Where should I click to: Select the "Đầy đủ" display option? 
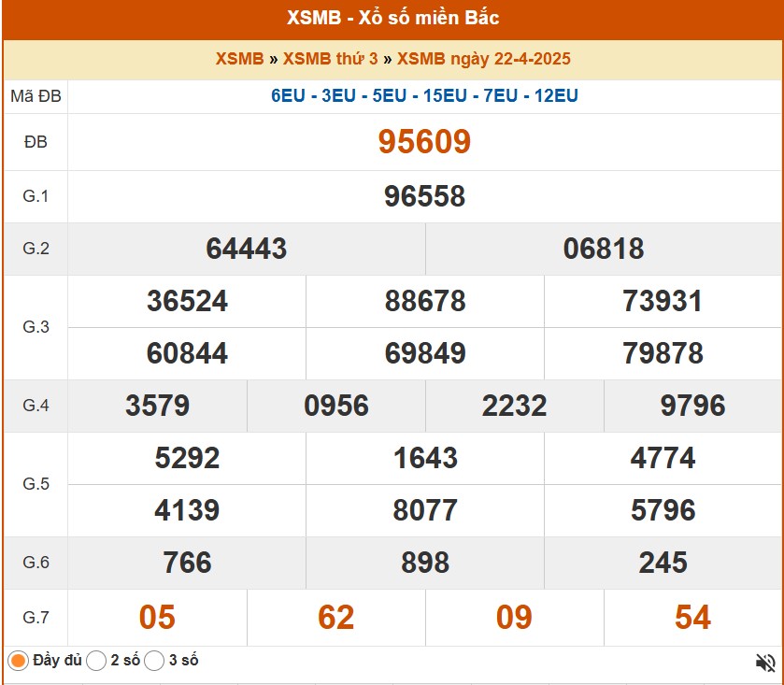tap(17, 659)
